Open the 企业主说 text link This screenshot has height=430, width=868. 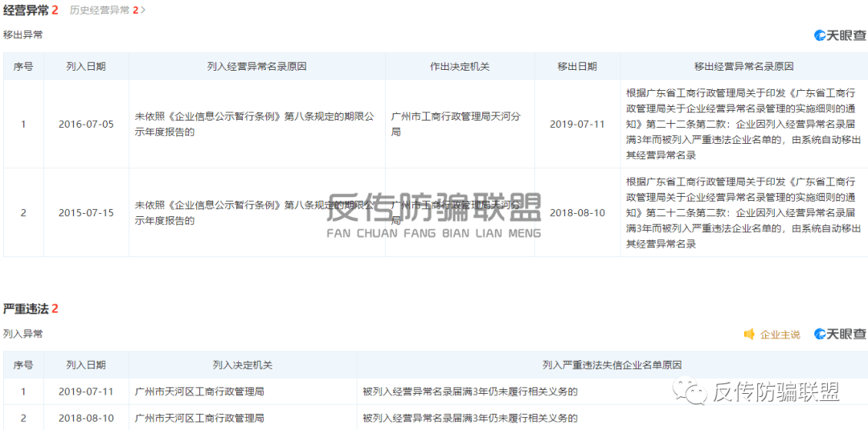[x=780, y=334]
